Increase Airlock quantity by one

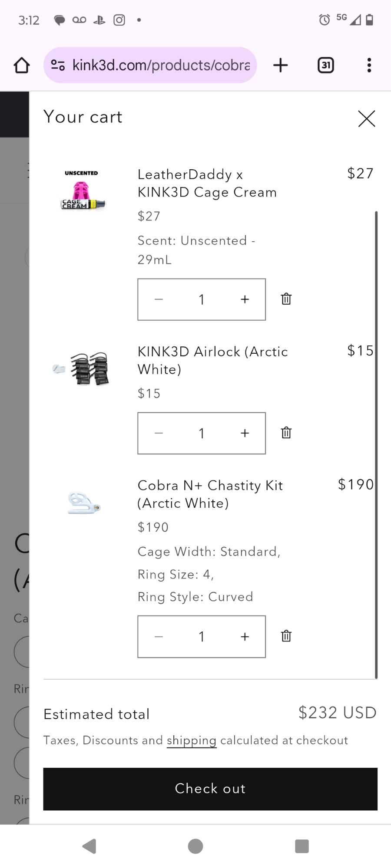(x=245, y=433)
